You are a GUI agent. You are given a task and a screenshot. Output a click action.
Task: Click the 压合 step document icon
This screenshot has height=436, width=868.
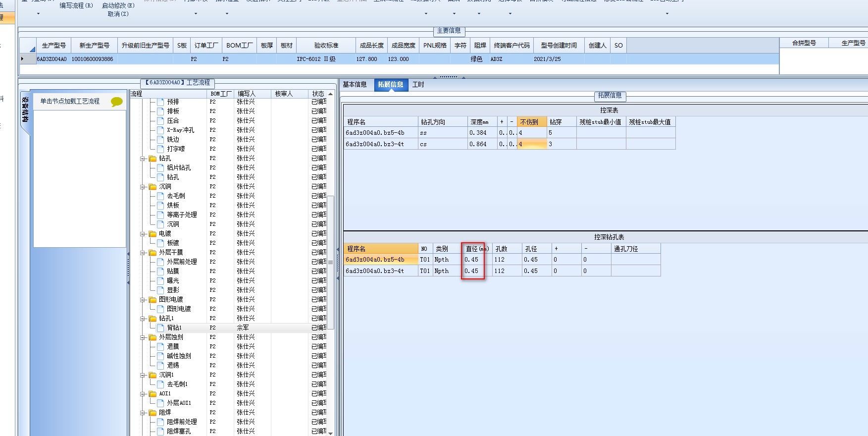point(160,120)
